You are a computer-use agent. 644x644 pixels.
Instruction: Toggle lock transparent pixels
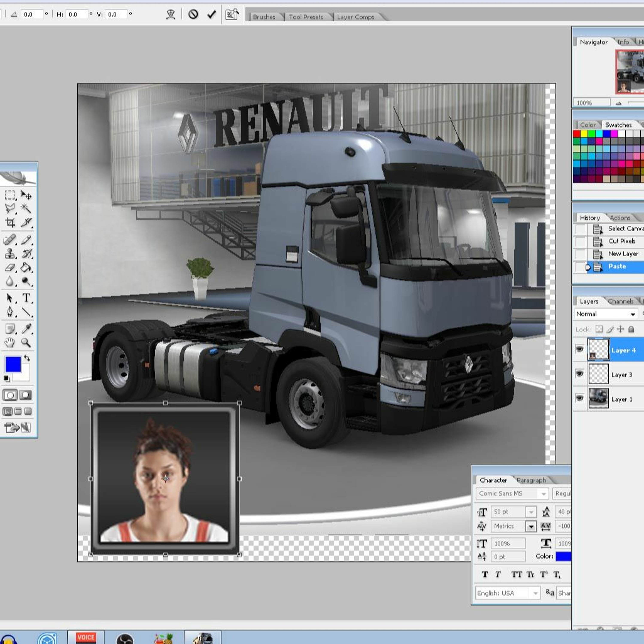[599, 329]
